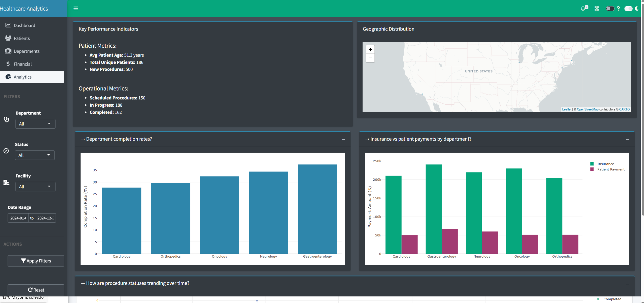Click the start date field showing 2024-01
This screenshot has height=303, width=644.
coord(18,218)
